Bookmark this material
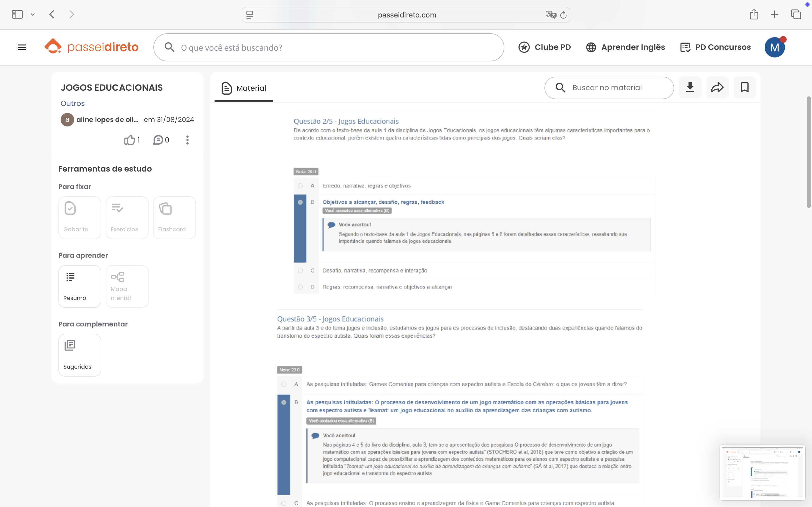Image resolution: width=812 pixels, height=507 pixels. 744,88
